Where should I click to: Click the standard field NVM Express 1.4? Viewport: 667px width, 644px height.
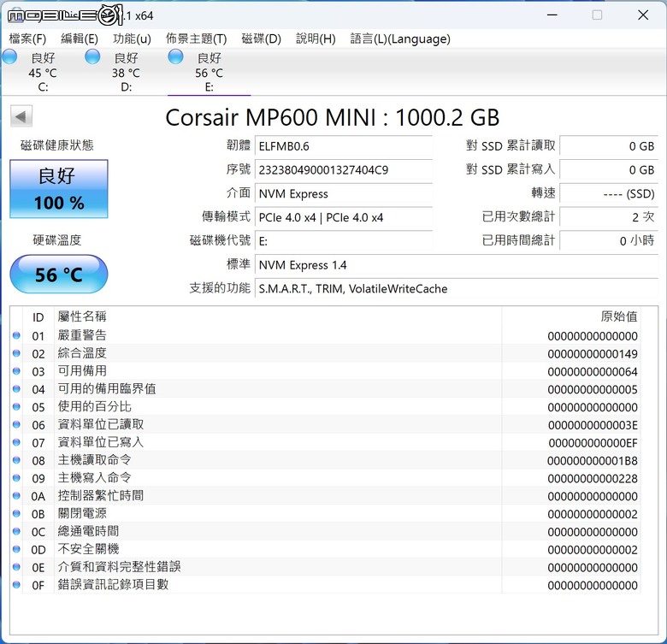[457, 265]
